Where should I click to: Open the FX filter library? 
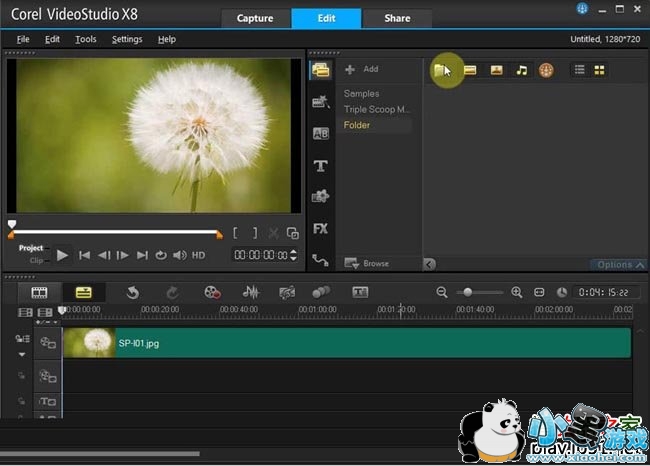[320, 228]
